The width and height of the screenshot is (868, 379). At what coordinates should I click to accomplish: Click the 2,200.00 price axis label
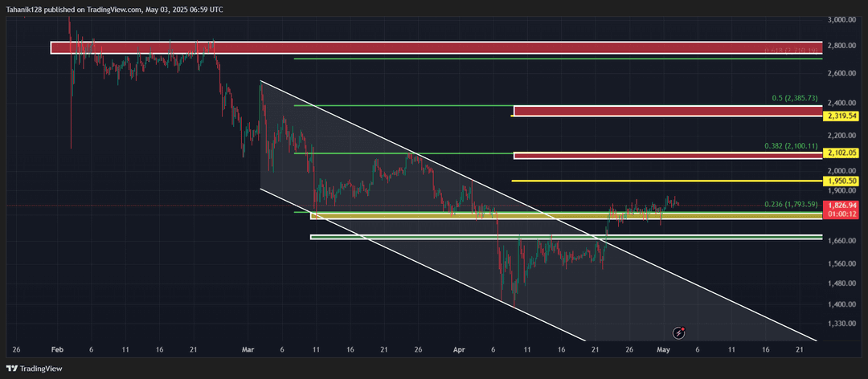pos(841,135)
